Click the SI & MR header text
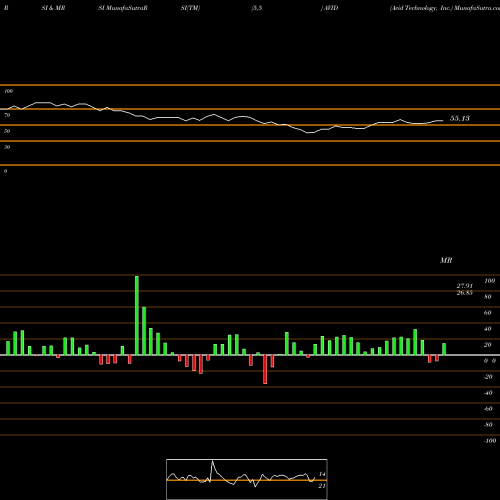 click(53, 8)
